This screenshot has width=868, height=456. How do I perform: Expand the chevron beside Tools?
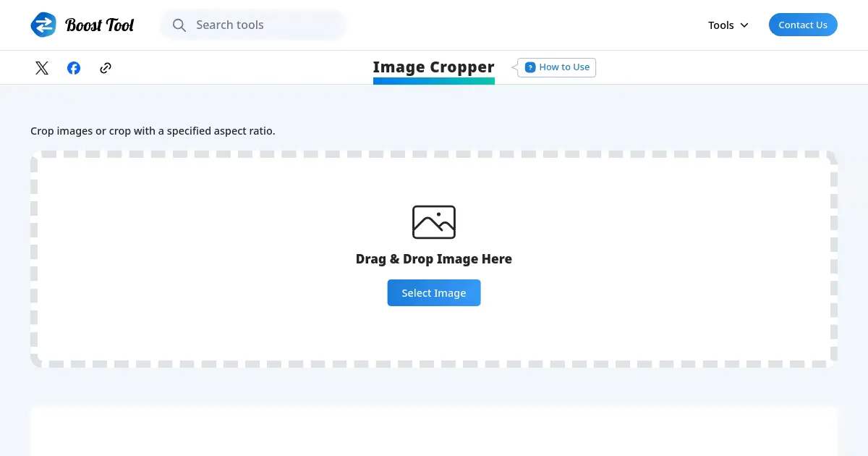(744, 25)
